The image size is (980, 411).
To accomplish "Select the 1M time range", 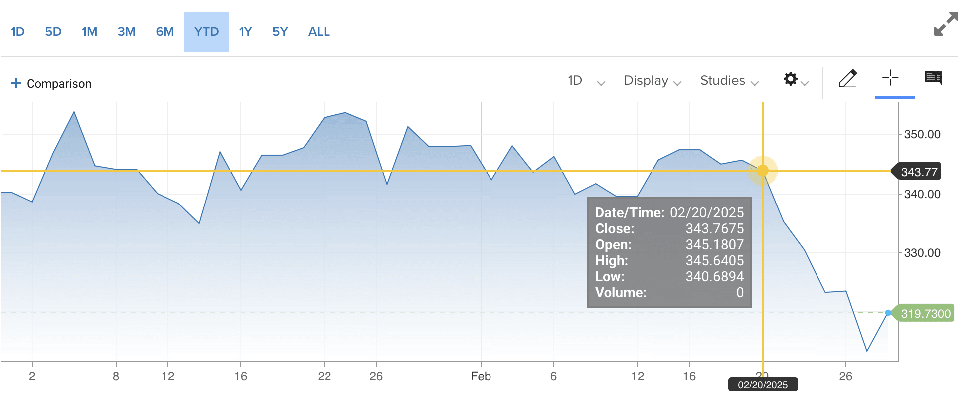I will tap(89, 32).
